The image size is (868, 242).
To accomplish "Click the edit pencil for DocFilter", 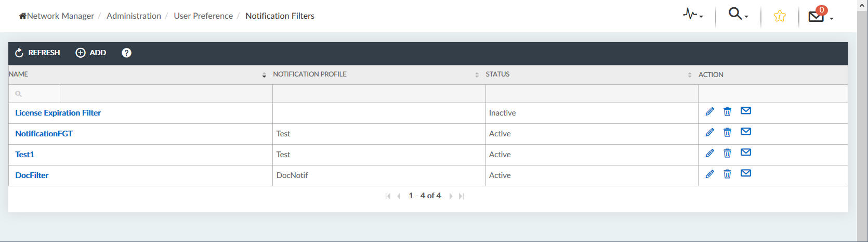I will (x=709, y=174).
